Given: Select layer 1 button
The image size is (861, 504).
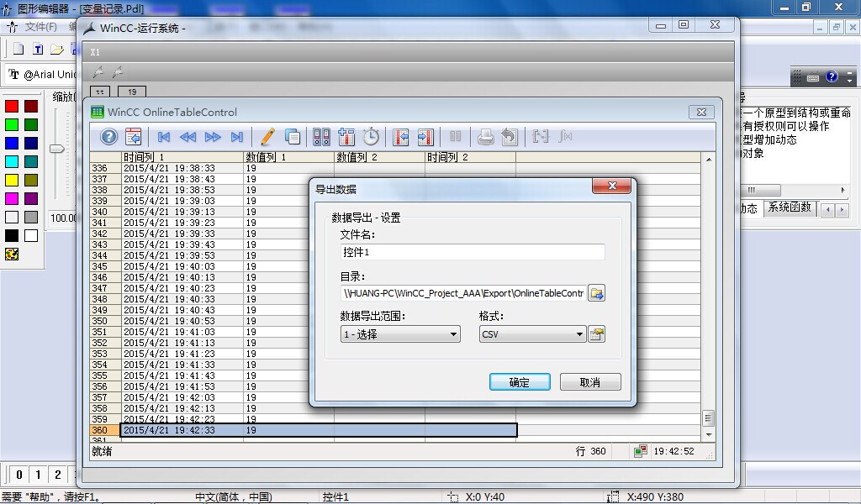Looking at the screenshot, I should [x=38, y=475].
